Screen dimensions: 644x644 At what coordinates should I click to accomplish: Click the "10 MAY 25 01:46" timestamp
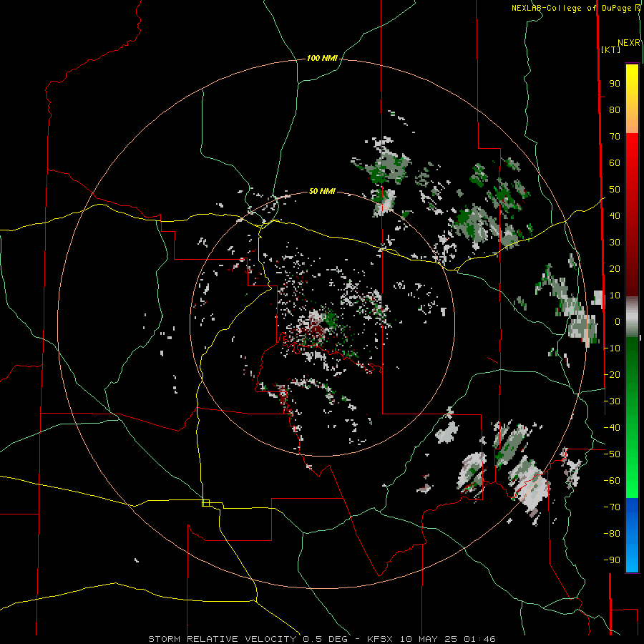(x=448, y=639)
